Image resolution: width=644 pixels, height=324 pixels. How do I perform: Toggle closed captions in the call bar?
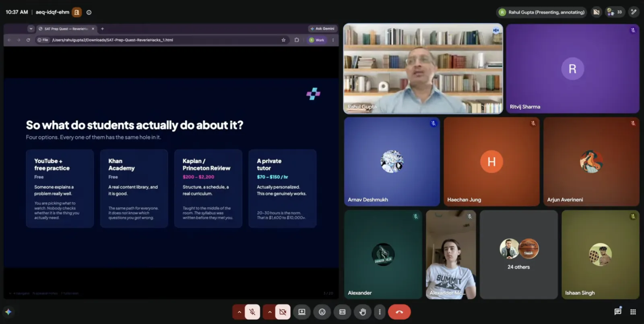click(x=343, y=312)
